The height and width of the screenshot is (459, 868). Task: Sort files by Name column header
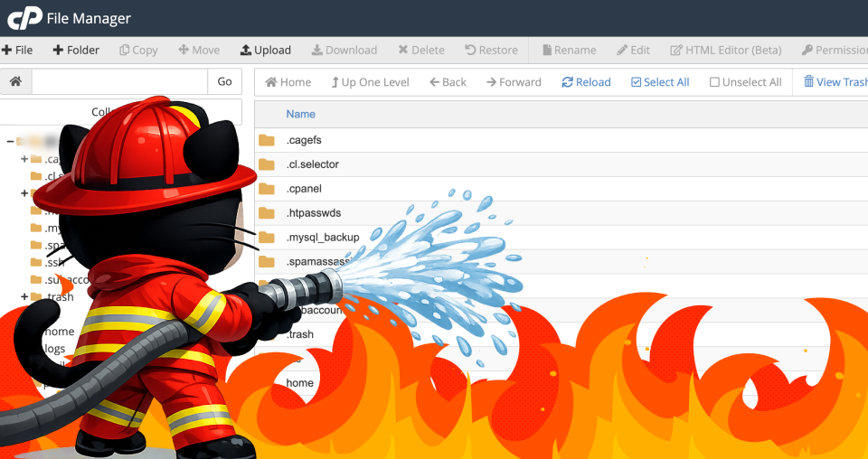pyautogui.click(x=300, y=114)
